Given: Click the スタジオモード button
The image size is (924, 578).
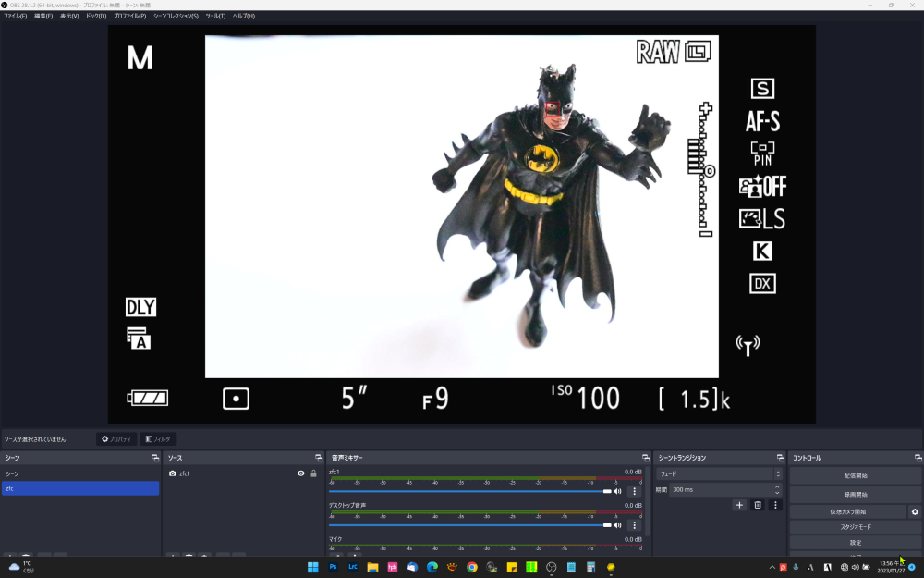Looking at the screenshot, I should (856, 527).
